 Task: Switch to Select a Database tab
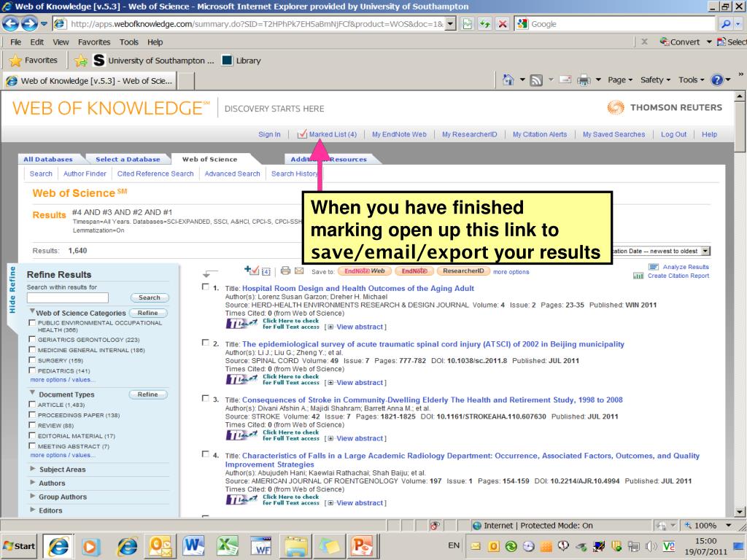point(128,159)
